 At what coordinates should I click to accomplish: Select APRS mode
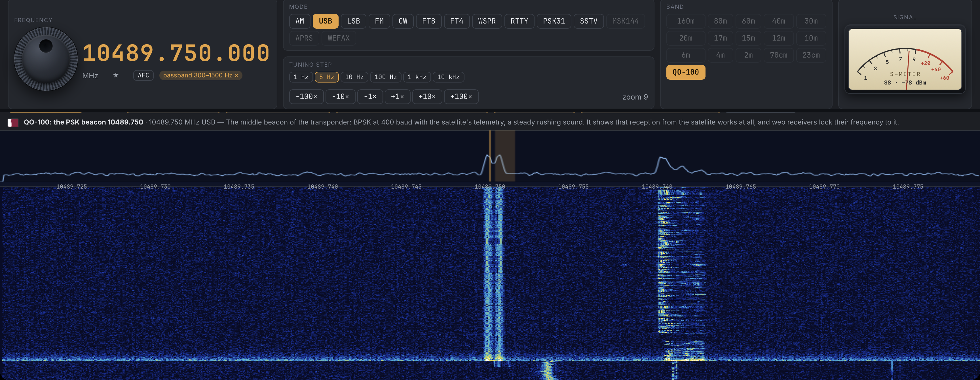(304, 38)
